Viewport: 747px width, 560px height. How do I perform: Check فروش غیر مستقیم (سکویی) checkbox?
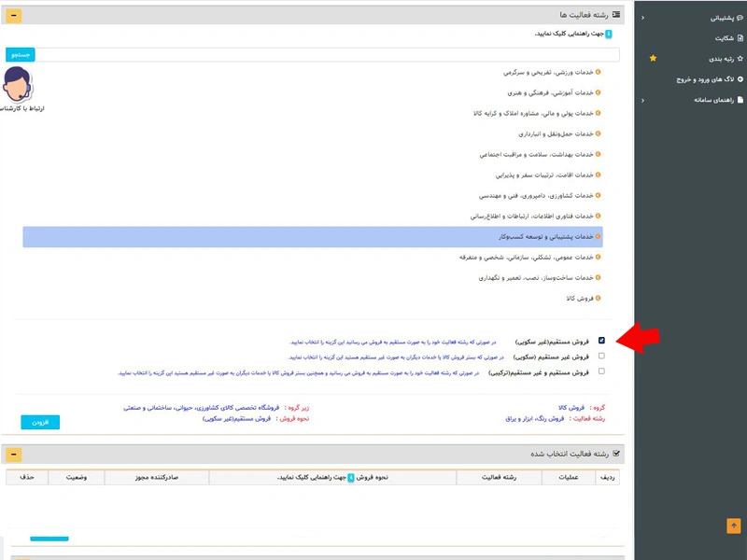[x=601, y=356]
